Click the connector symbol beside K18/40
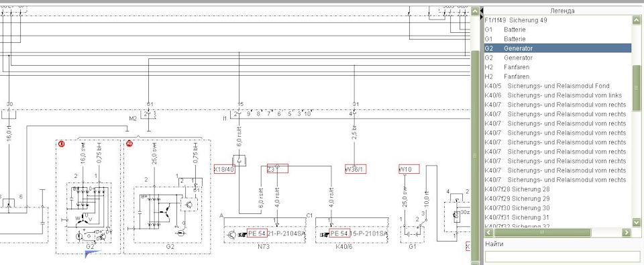The height and width of the screenshot is (265, 644). (239, 160)
